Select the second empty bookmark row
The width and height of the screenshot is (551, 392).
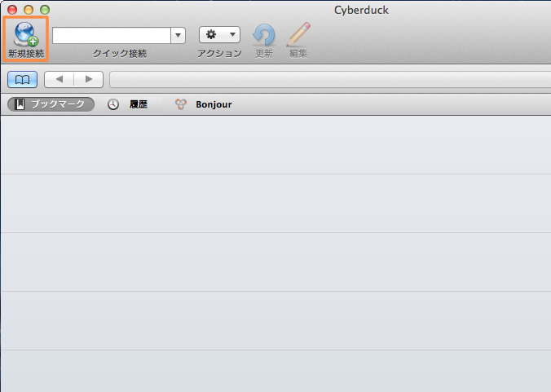275,203
